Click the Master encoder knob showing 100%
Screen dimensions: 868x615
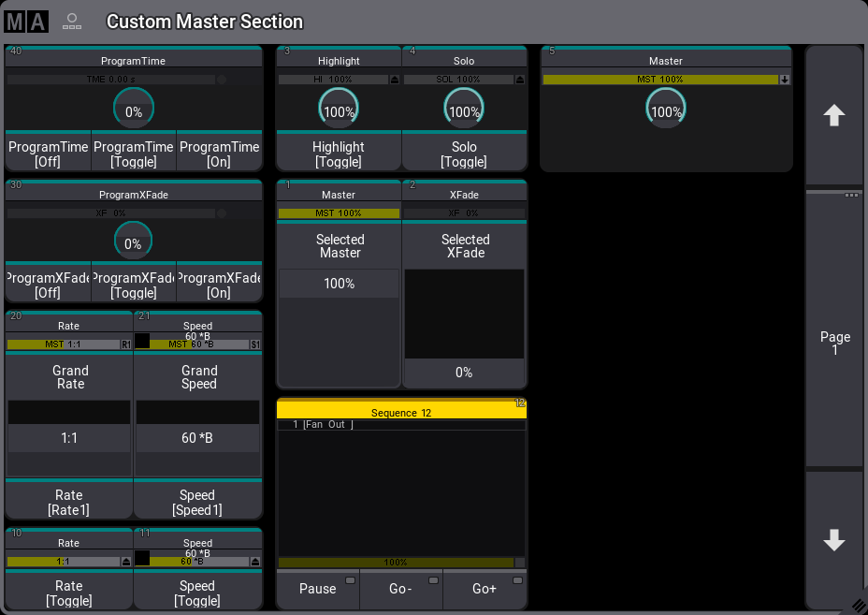tap(666, 109)
